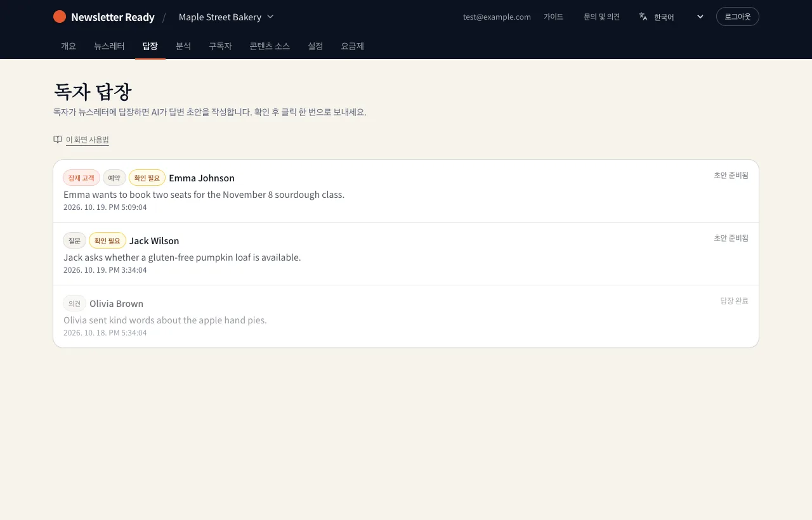
Task: Click the 로그아웃 button
Action: [x=738, y=16]
